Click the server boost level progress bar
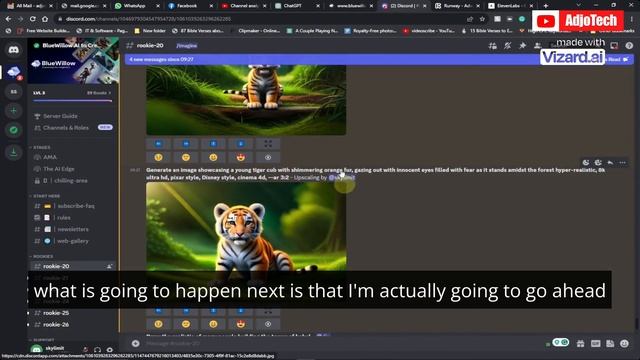 [x=72, y=100]
